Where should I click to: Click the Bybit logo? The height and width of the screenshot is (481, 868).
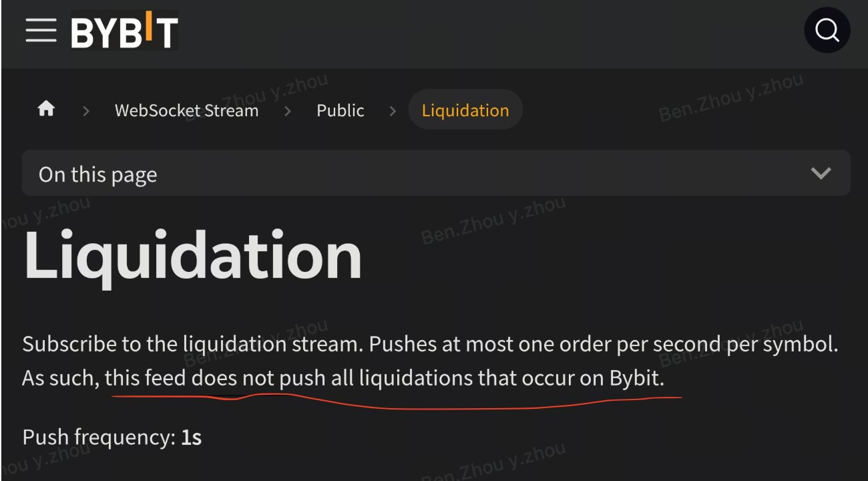click(x=124, y=31)
